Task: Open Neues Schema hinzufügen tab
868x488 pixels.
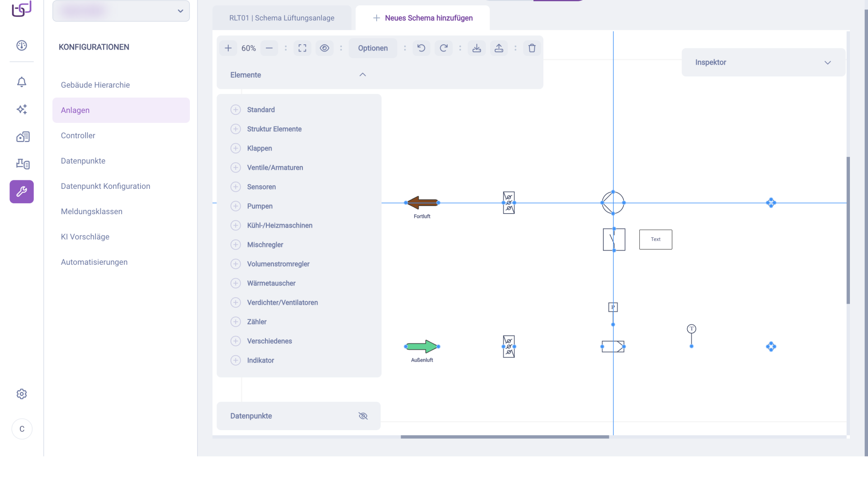Action: [423, 18]
